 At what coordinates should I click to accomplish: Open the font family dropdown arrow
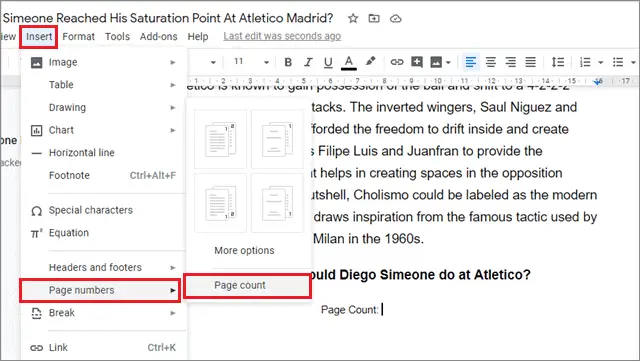coord(213,62)
